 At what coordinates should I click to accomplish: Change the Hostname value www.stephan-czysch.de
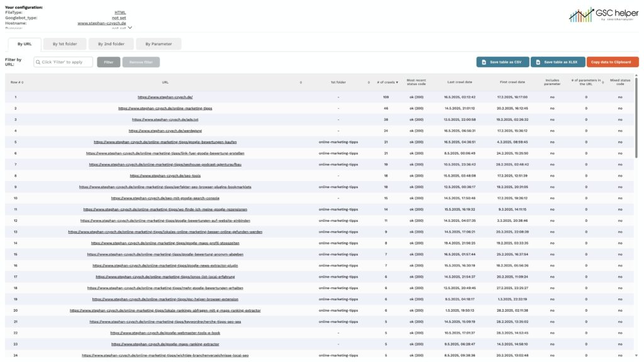(x=102, y=23)
